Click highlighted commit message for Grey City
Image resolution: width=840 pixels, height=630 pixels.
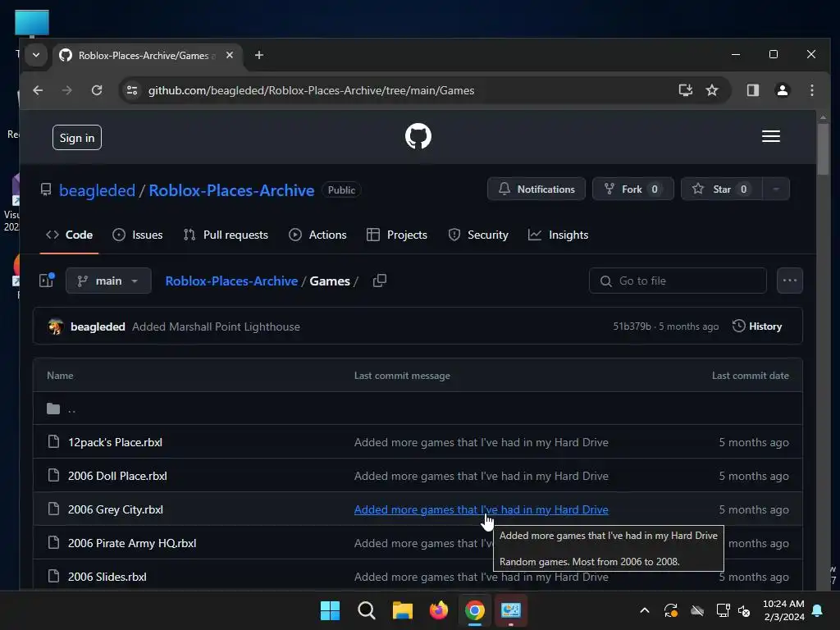click(481, 509)
